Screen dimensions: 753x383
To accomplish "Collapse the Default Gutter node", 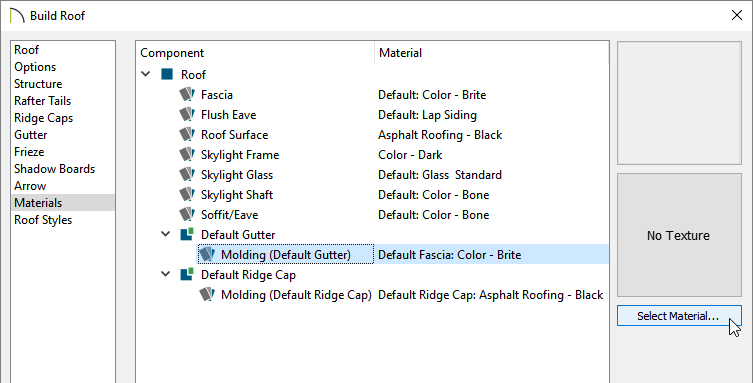I will (166, 234).
